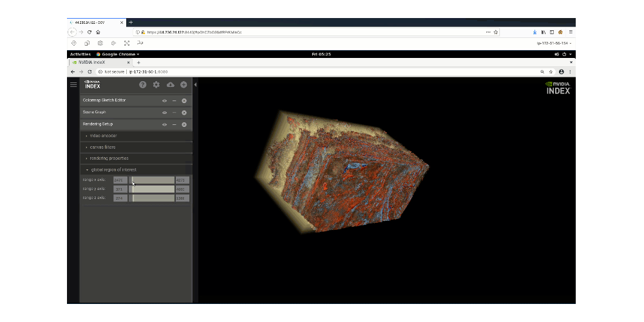Toggle Scene Graph eye icon
This screenshot has width=644, height=322.
click(x=165, y=113)
